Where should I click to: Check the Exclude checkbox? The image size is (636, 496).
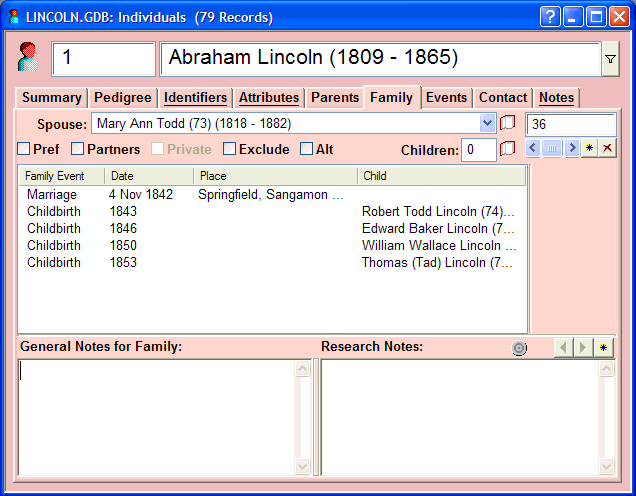click(x=229, y=149)
